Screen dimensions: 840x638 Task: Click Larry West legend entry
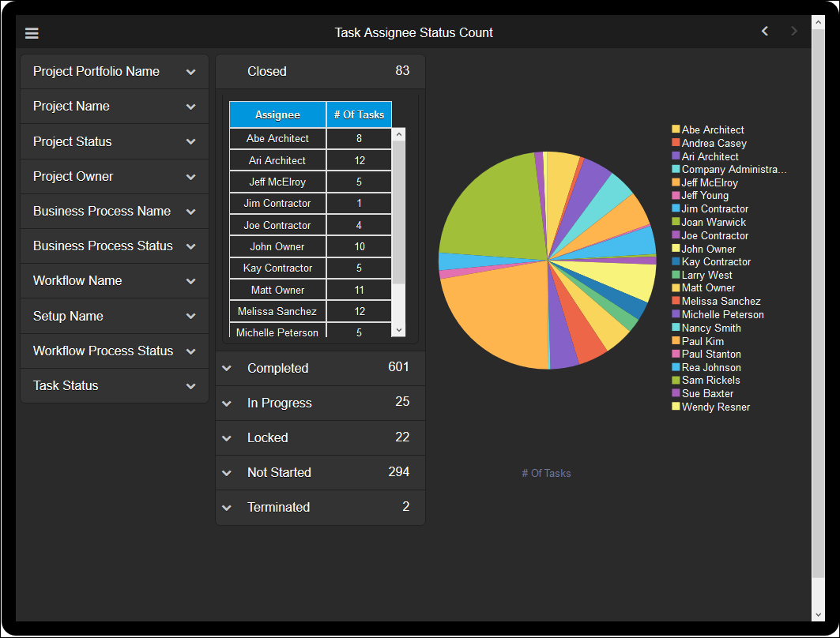[703, 275]
